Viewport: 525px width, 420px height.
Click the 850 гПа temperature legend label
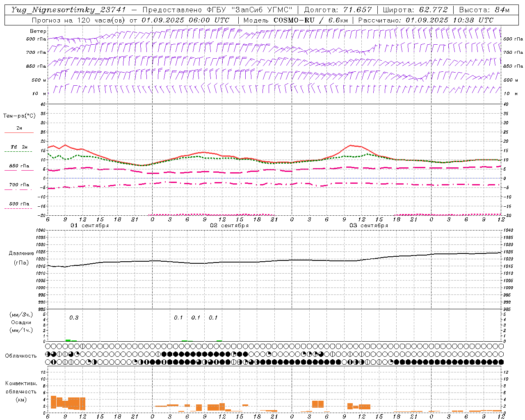[19, 166]
